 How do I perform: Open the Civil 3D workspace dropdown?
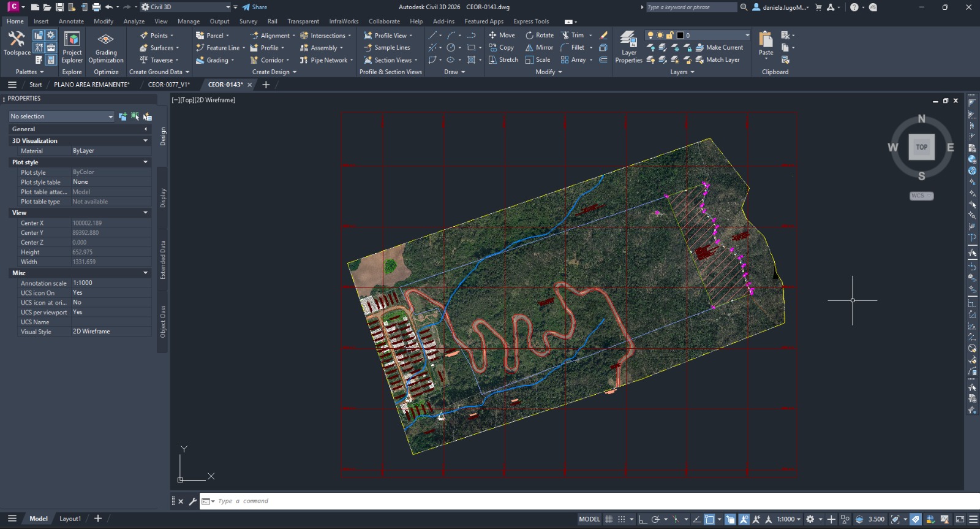click(186, 7)
